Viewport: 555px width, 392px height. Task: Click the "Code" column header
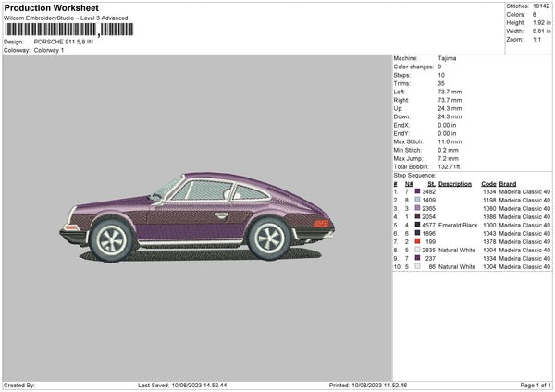488,183
